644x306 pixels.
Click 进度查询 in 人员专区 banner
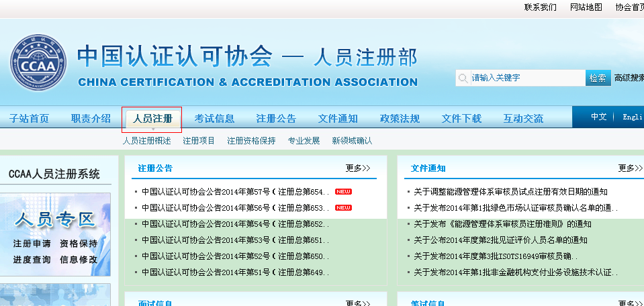pyautogui.click(x=32, y=259)
